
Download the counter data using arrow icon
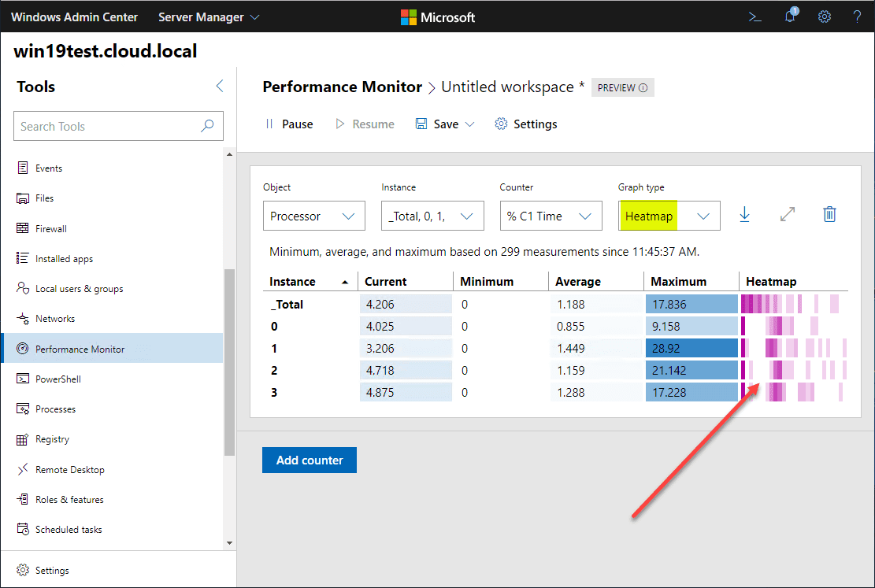744,215
